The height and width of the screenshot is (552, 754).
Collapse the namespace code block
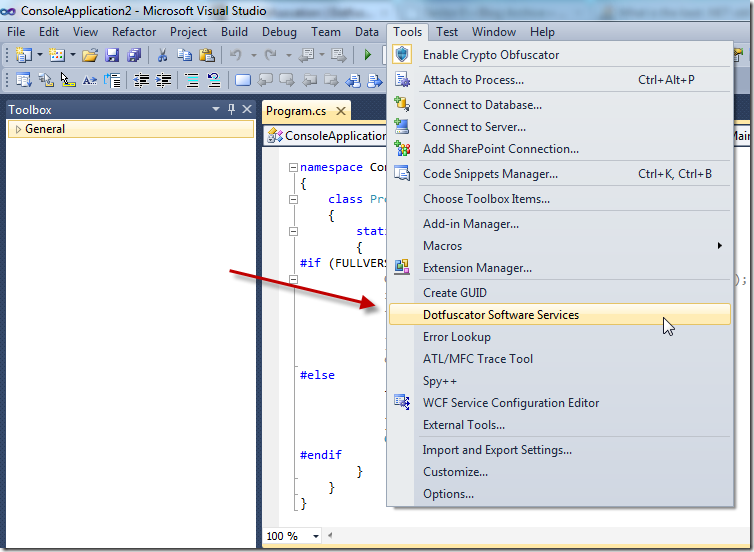(x=291, y=168)
